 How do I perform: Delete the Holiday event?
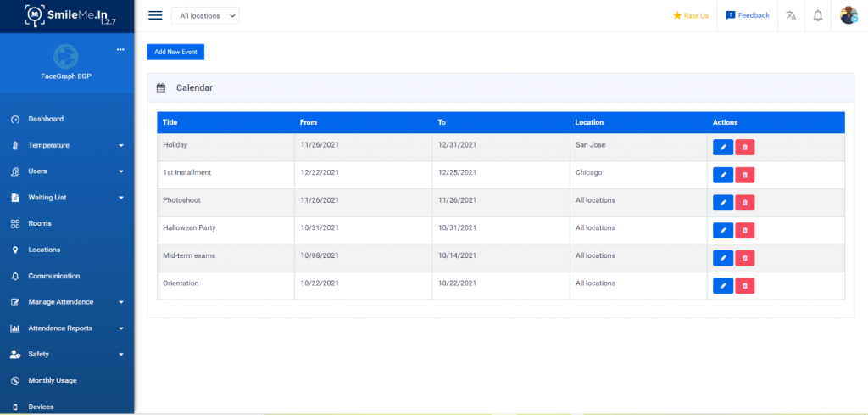coord(744,148)
